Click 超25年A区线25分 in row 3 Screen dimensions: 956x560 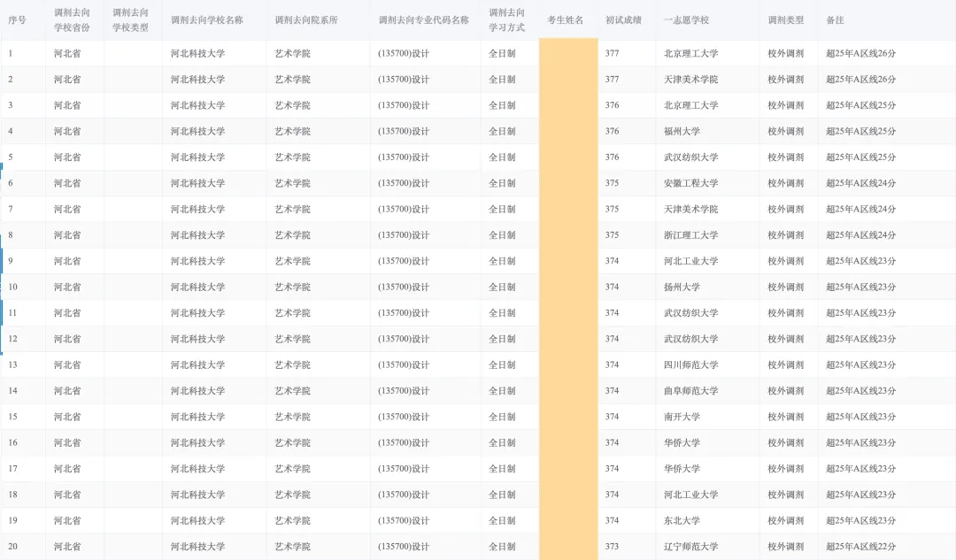pos(861,105)
